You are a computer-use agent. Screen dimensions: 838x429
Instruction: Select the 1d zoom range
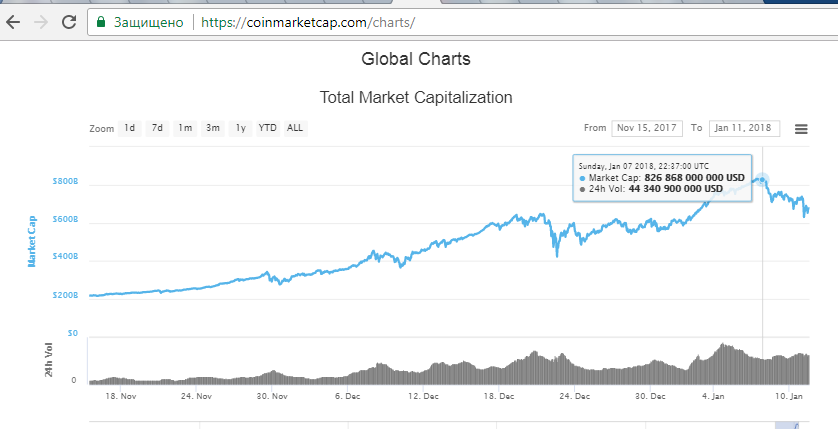click(x=130, y=128)
